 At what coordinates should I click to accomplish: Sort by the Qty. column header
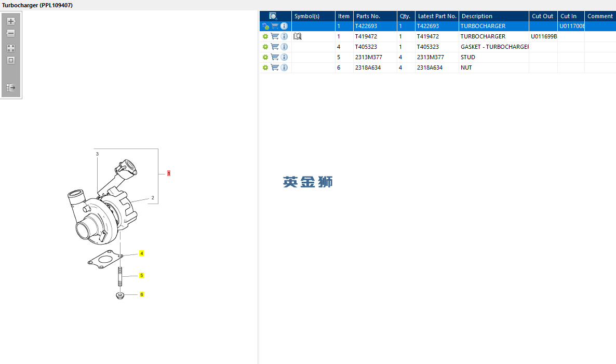tap(406, 16)
